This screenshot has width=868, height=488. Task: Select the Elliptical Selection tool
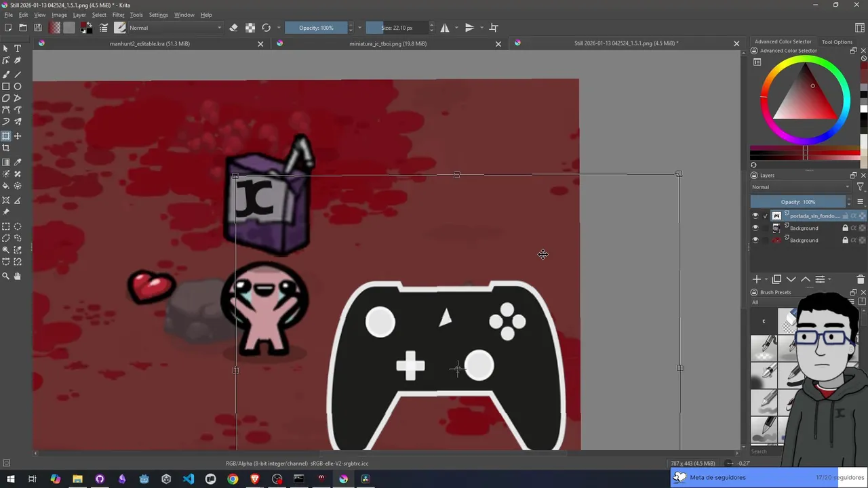point(18,227)
